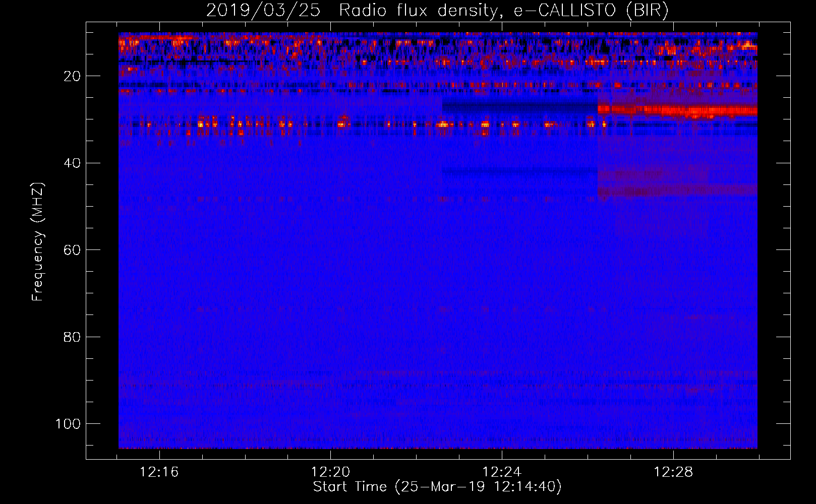Click the dark red band near 47 MHz after 12:27
The width and height of the screenshot is (816, 504).
click(677, 191)
